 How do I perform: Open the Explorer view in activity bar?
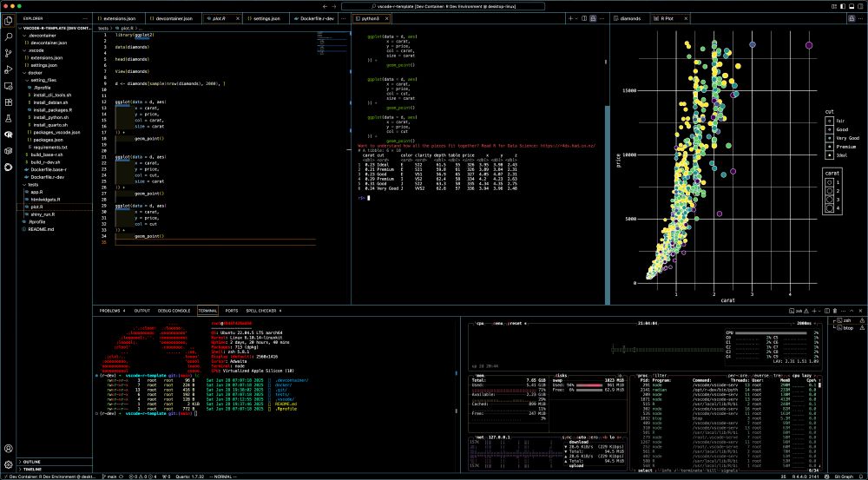(9, 21)
